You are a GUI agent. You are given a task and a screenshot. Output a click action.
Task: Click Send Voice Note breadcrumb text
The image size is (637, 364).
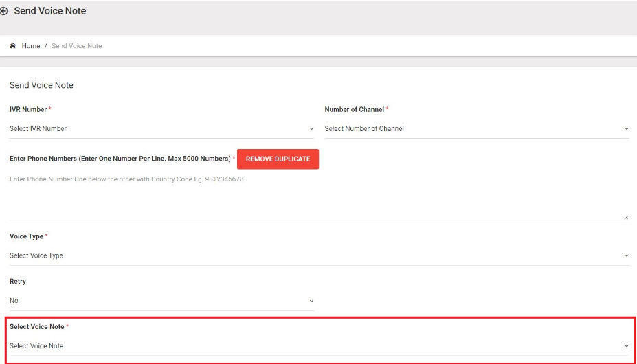pos(77,46)
